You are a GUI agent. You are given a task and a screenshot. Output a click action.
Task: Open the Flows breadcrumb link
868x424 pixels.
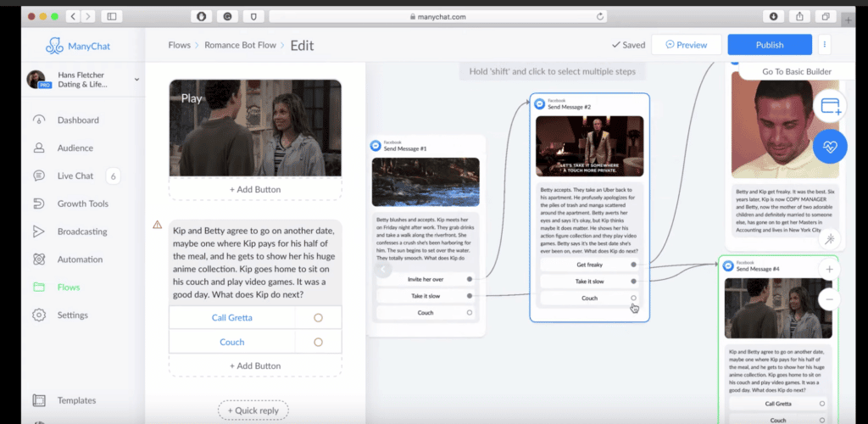point(180,45)
